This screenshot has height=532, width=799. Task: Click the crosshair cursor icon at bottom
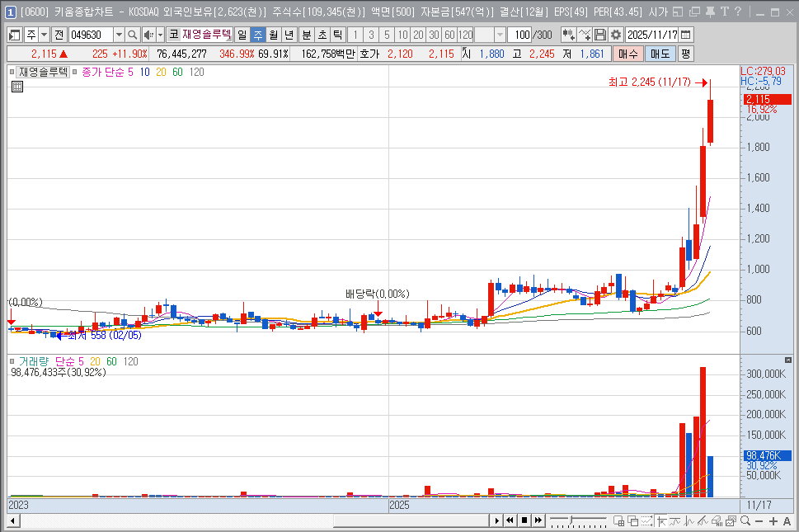click(662, 520)
